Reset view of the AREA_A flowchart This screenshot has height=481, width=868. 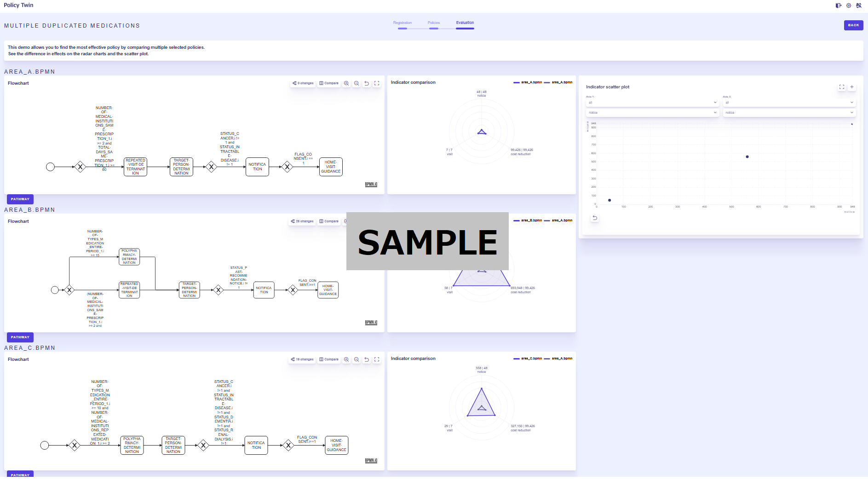pos(367,83)
